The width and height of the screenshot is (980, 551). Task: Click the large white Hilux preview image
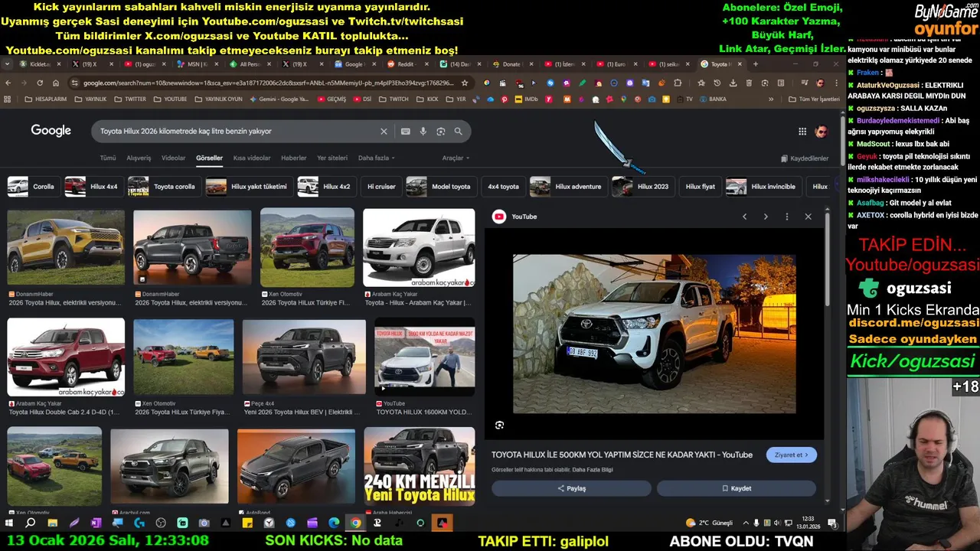[x=654, y=334]
